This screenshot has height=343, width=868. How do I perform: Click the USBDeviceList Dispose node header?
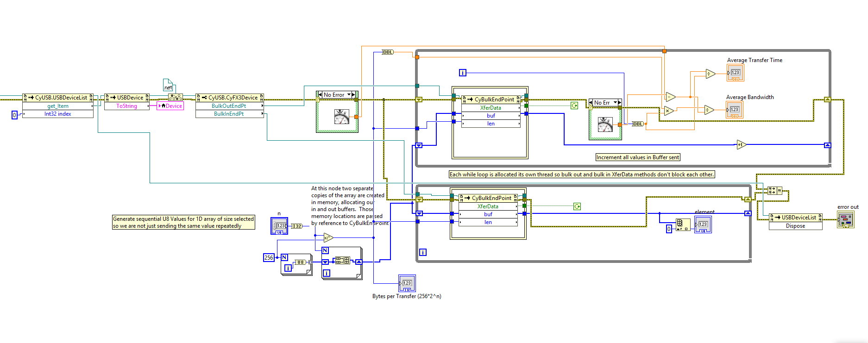(796, 217)
